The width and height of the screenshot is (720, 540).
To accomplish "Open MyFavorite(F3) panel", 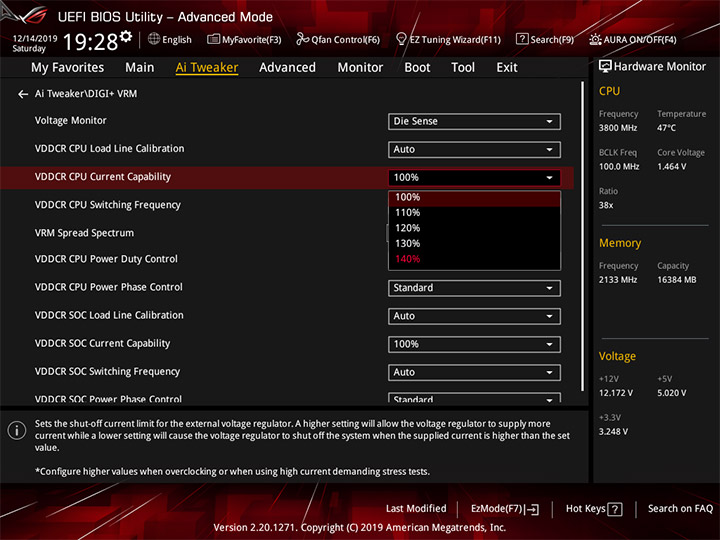I will tap(244, 39).
